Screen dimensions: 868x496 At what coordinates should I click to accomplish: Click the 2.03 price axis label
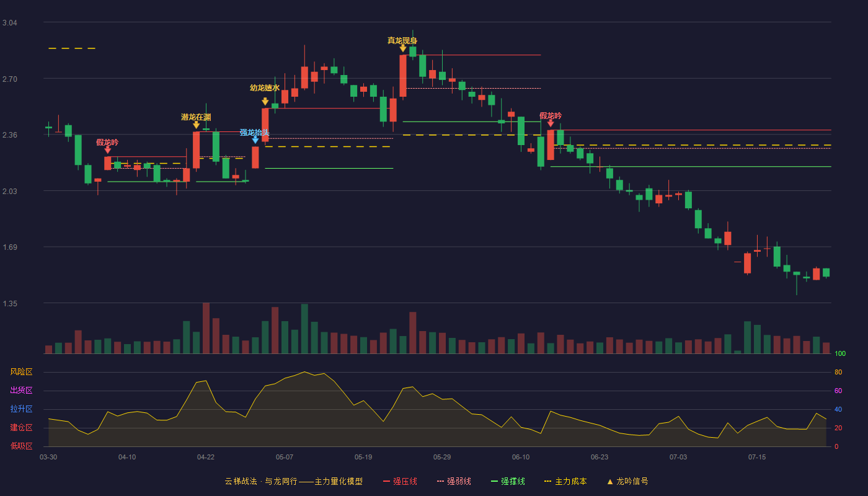point(10,192)
